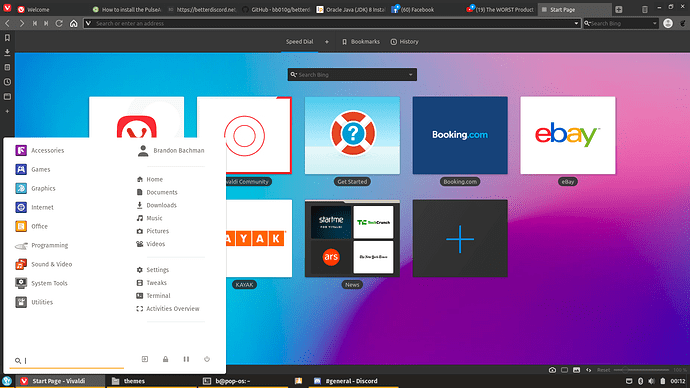Click the Vivaldi sync cloud status icon

tap(552, 370)
